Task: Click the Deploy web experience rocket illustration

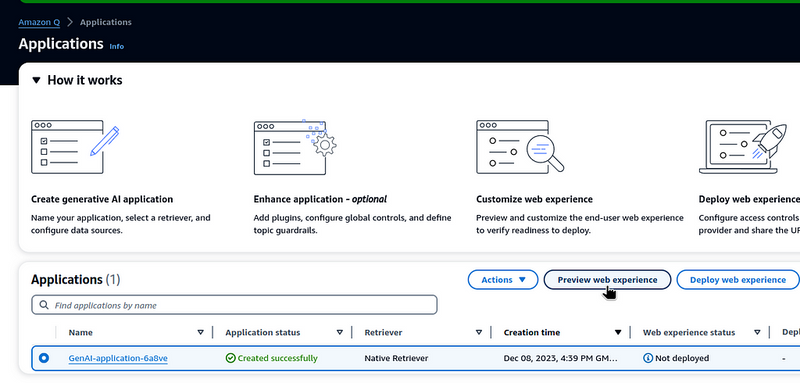Action: click(743, 147)
